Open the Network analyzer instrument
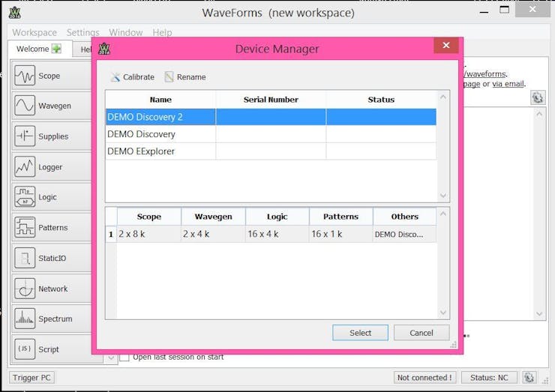This screenshot has height=392, width=555. (x=52, y=289)
